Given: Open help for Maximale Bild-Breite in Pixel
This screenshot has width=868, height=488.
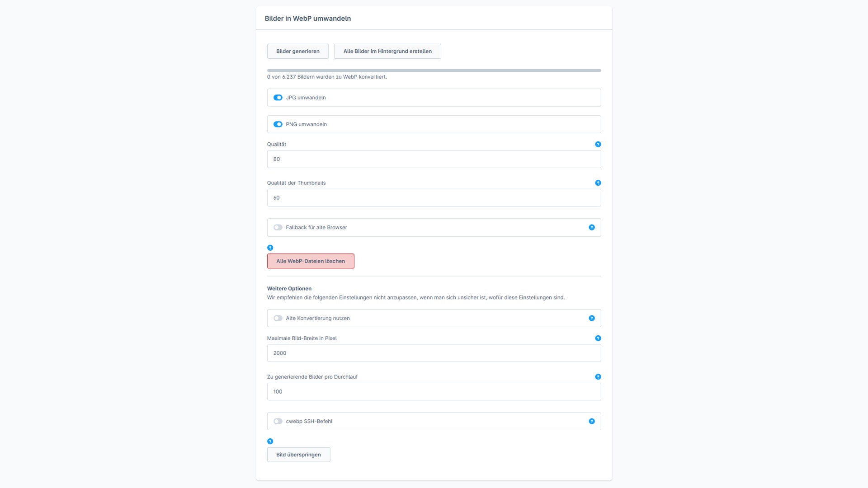Looking at the screenshot, I should (x=598, y=338).
